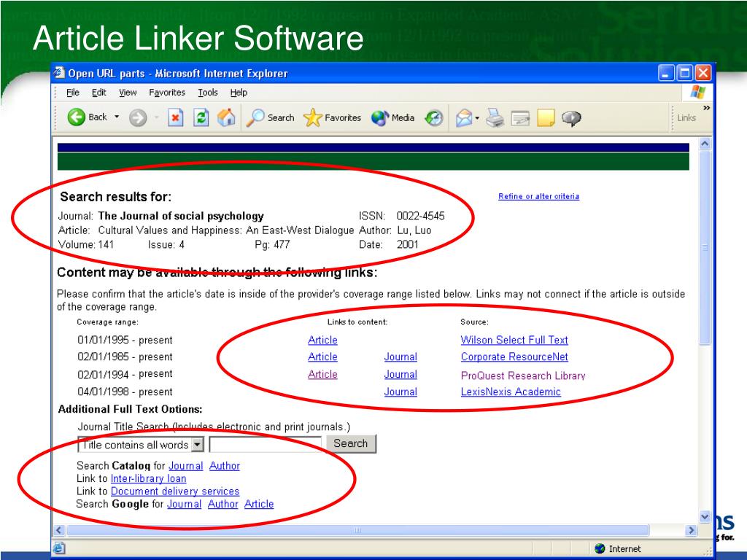Open the Media toolbar button

coord(392,117)
